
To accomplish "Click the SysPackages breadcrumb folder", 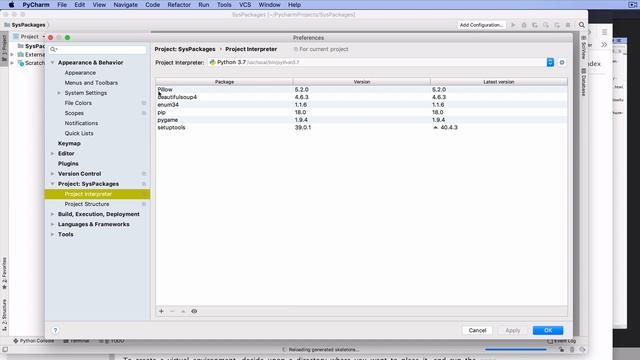I will [x=25, y=25].
